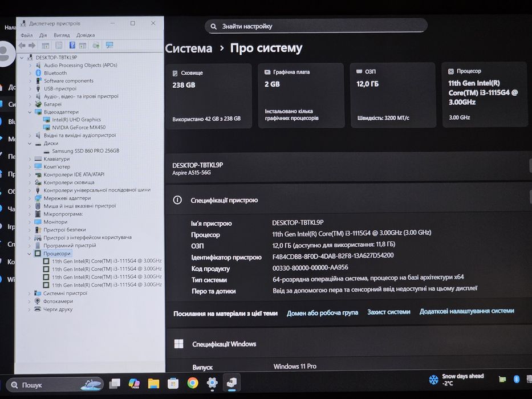Image resolution: width=532 pixels, height=399 pixels.
Task: Select the Мікропрограма tree item
Action: pyautogui.click(x=63, y=214)
